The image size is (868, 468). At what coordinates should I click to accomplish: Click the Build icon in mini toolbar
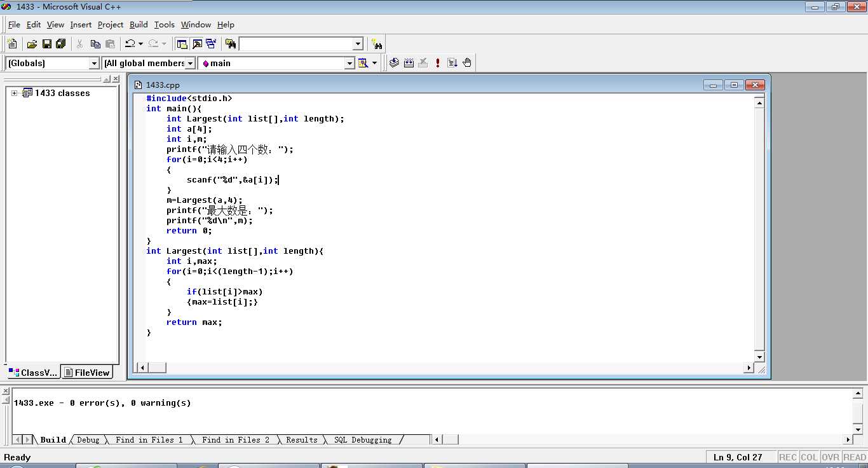(409, 63)
